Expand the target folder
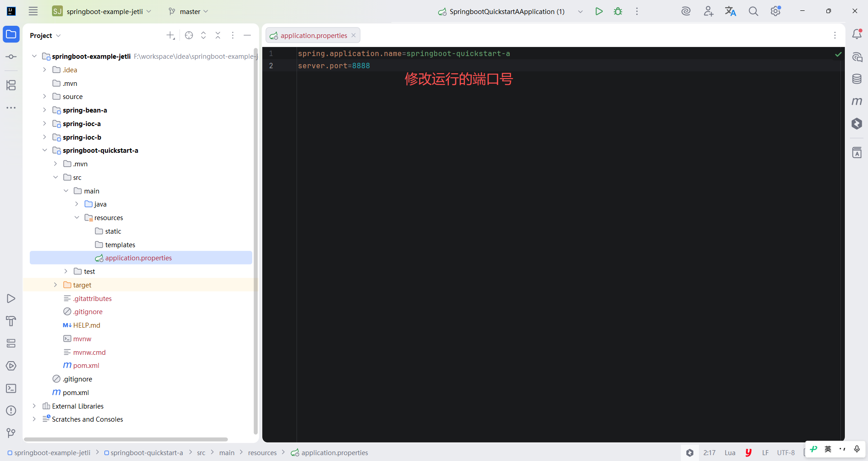The width and height of the screenshot is (868, 461). point(55,285)
